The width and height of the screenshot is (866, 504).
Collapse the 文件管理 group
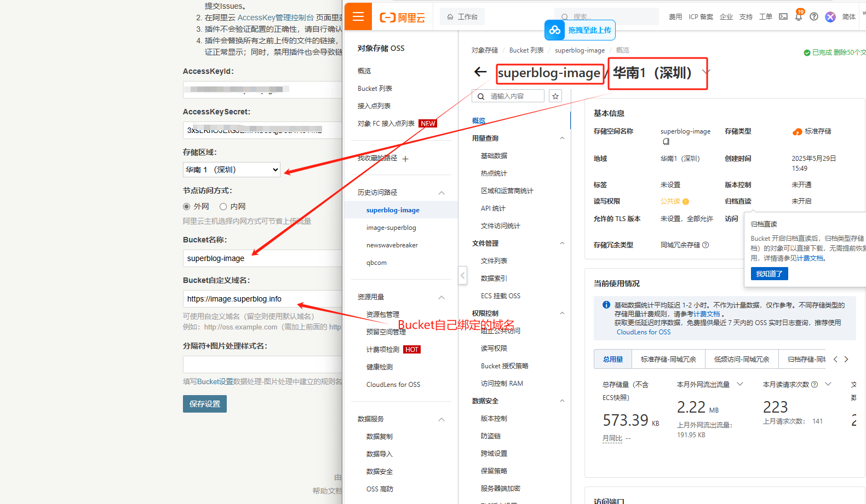[x=562, y=243]
